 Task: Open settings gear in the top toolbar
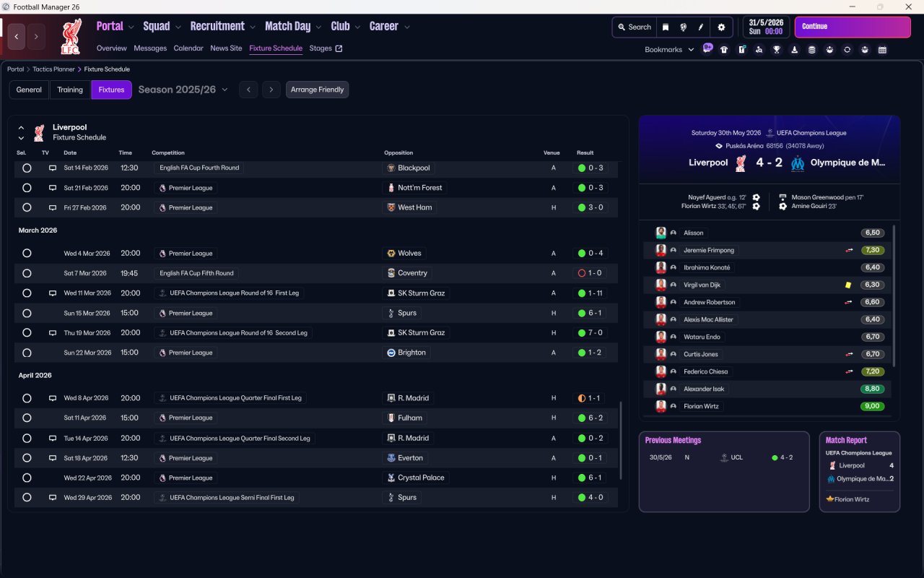(x=721, y=27)
